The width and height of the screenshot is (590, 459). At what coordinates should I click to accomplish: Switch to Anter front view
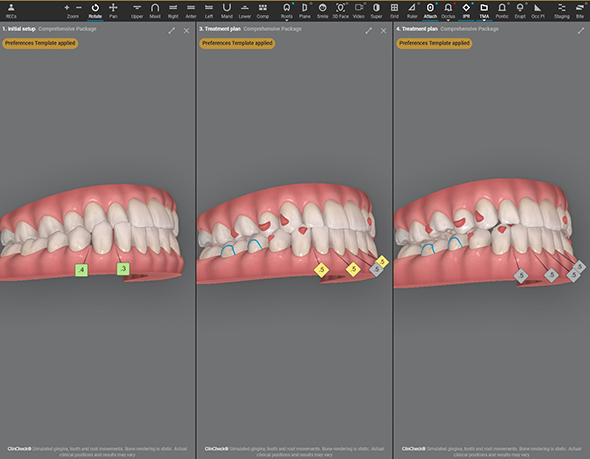click(191, 11)
